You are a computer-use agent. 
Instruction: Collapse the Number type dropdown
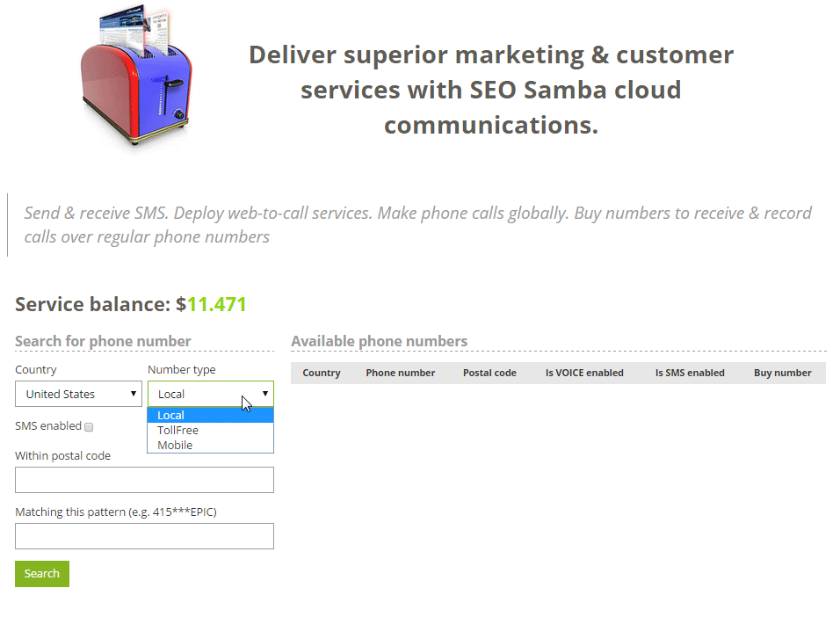[210, 394]
